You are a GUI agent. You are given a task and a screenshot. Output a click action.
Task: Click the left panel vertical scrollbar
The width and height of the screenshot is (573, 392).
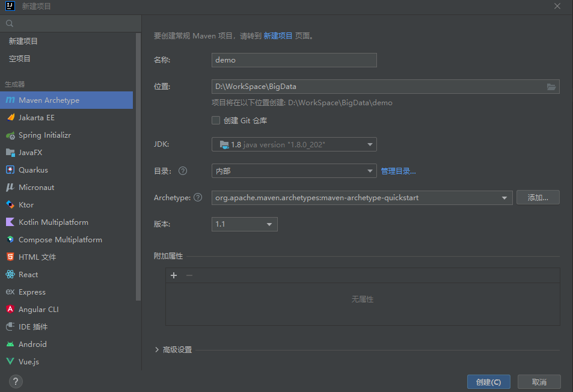coord(138,167)
